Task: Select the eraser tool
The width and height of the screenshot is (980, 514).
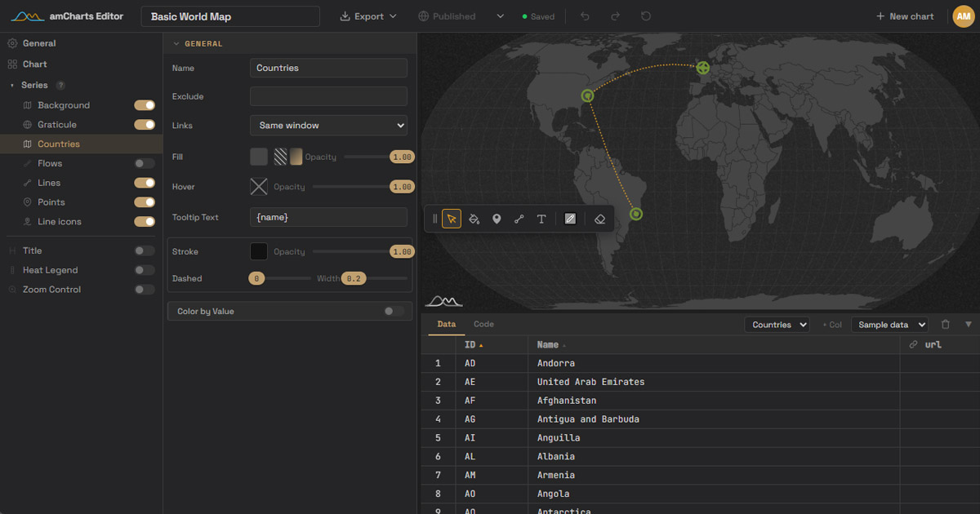Action: (599, 219)
